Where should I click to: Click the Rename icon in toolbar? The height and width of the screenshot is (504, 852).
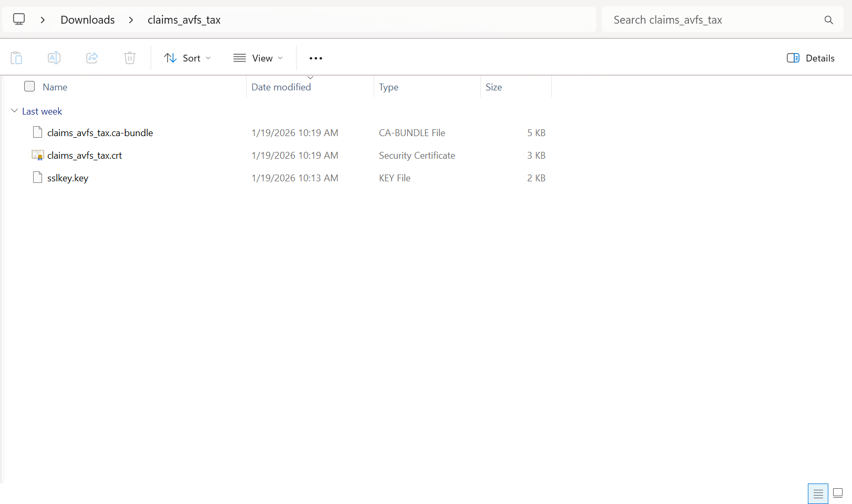pyautogui.click(x=54, y=58)
